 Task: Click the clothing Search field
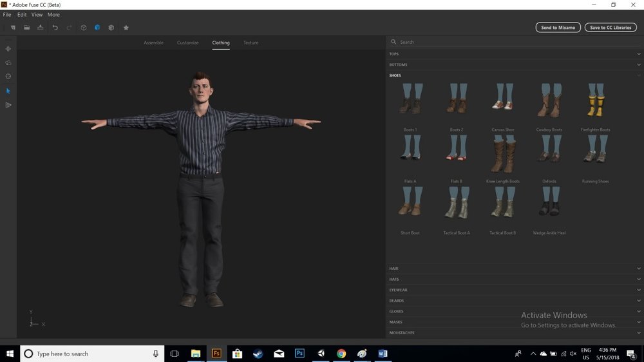pos(515,42)
